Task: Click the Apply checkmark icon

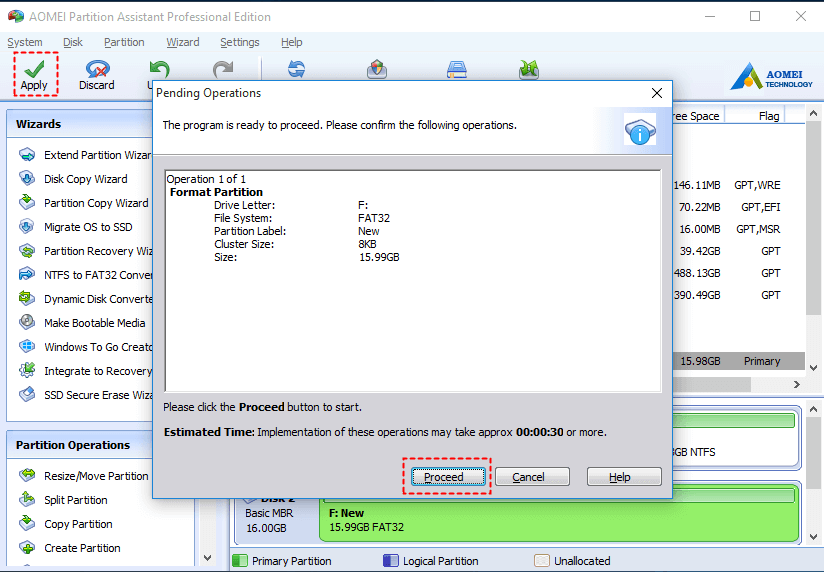Action: point(34,68)
